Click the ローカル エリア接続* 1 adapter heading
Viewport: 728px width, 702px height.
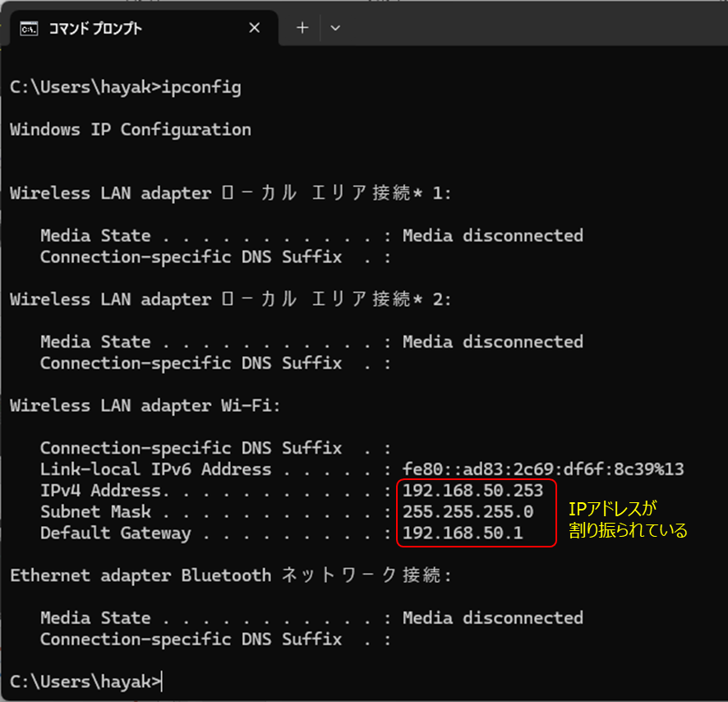click(x=231, y=194)
